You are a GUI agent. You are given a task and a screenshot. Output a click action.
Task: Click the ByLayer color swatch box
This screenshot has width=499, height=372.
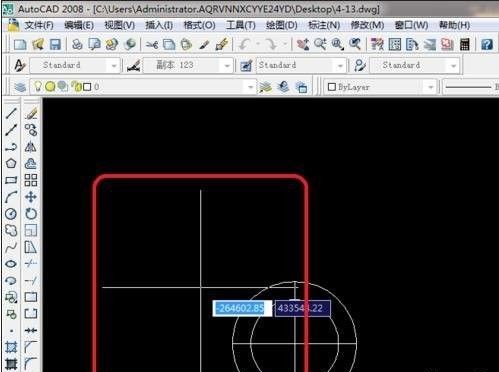[332, 87]
